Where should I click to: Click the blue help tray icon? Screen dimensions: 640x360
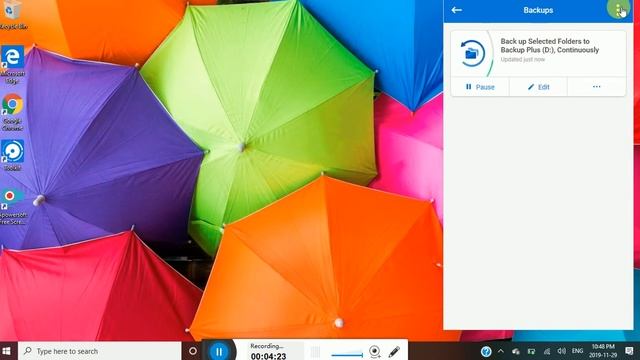[486, 351]
